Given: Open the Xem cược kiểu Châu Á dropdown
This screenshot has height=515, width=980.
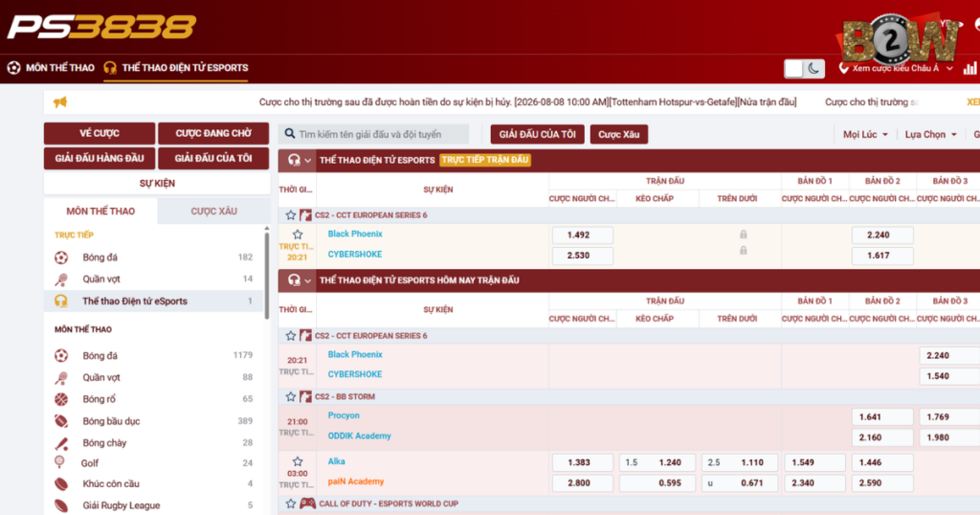Looking at the screenshot, I should pyautogui.click(x=896, y=68).
